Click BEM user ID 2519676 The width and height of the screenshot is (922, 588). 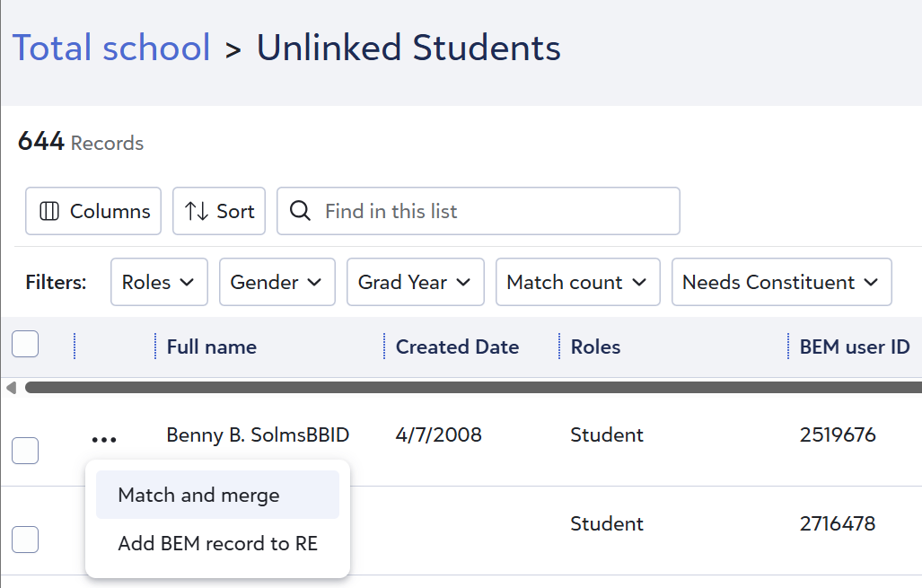[x=838, y=435]
